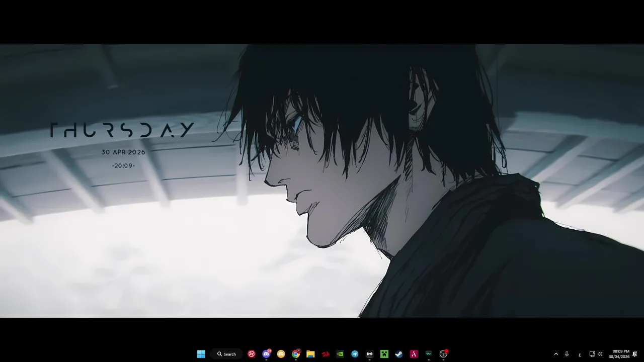Click the microphone tray icon
The image size is (644, 362).
(567, 354)
